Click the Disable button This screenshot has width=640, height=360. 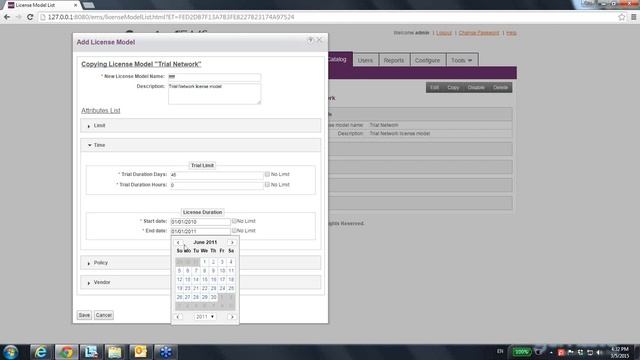point(476,87)
